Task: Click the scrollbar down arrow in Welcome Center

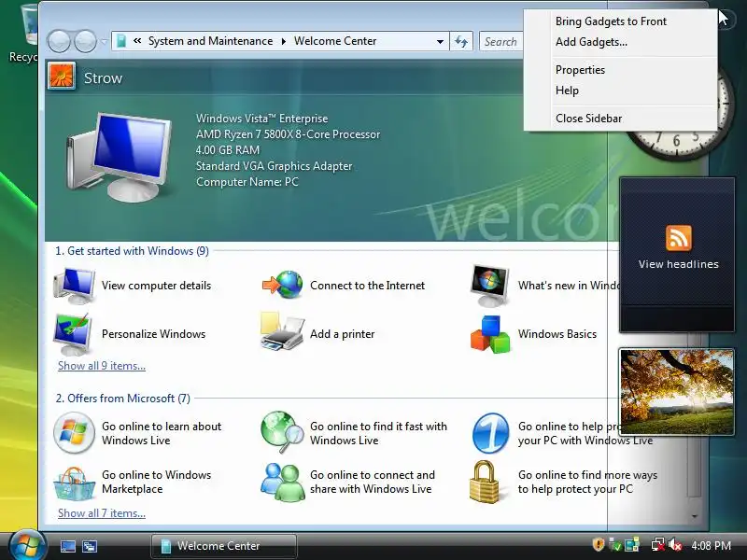Action: click(695, 517)
